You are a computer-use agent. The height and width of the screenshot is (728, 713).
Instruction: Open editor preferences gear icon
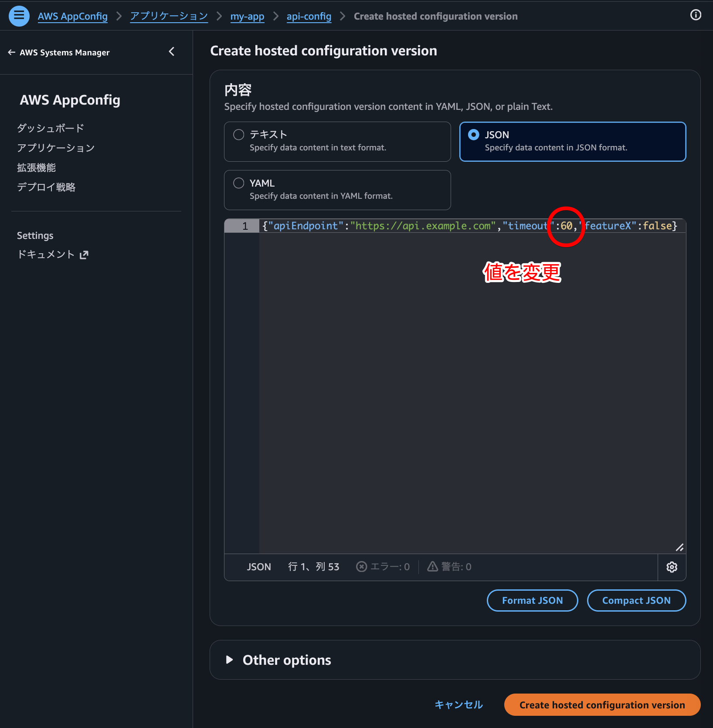(x=672, y=567)
